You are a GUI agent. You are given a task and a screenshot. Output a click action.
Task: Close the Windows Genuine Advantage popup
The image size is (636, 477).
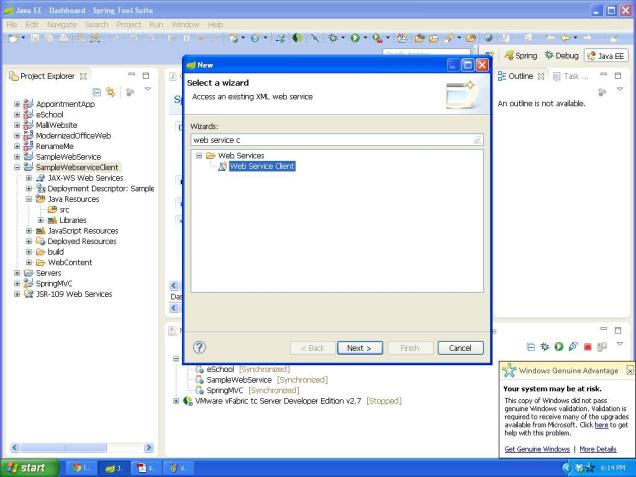pos(630,371)
